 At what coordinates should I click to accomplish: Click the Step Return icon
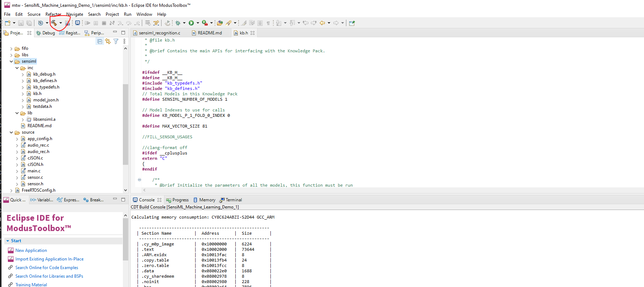coord(137,23)
